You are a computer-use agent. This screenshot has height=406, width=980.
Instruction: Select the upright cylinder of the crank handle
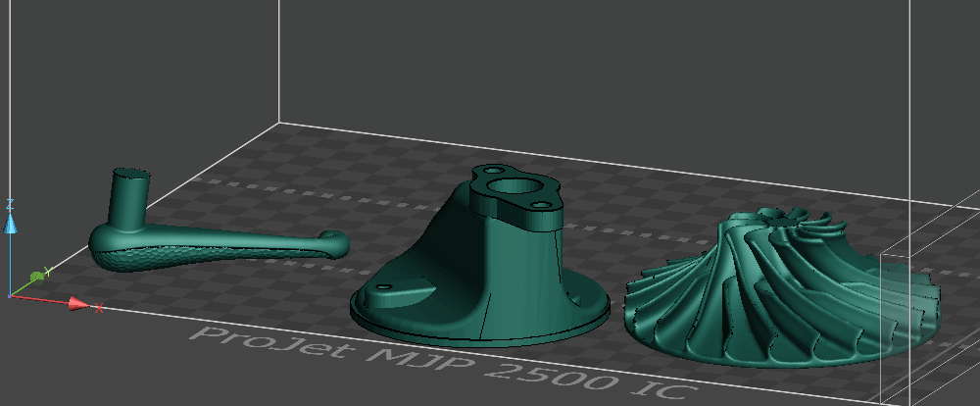pos(130,199)
